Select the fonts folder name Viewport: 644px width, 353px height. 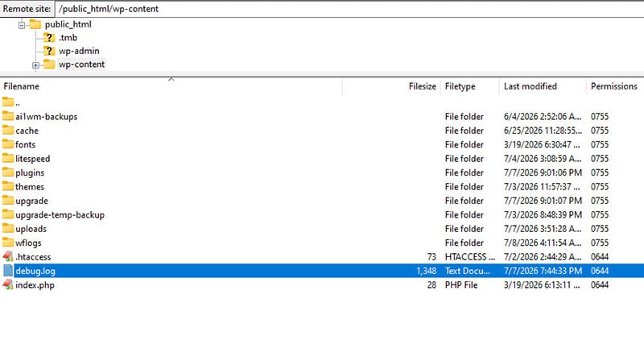[26, 145]
